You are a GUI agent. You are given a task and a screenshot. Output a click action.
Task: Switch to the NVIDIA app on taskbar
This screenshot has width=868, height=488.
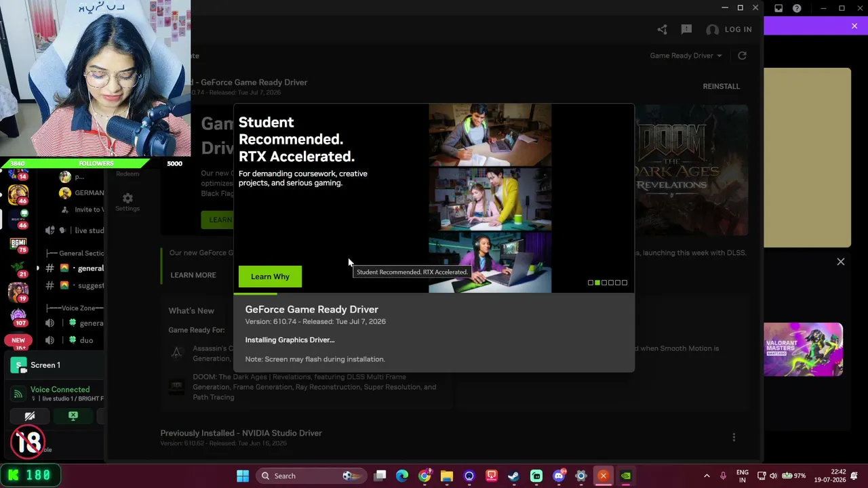626,476
